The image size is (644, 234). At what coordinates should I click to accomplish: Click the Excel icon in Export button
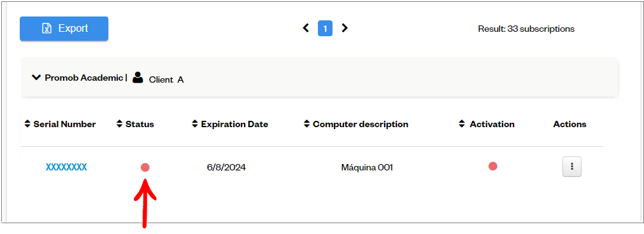(x=47, y=28)
